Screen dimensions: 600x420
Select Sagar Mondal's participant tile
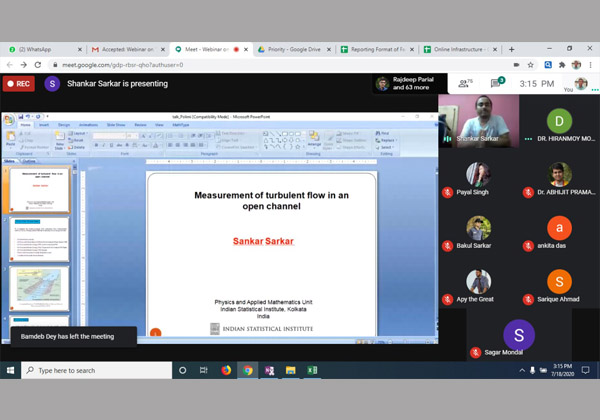tap(517, 338)
